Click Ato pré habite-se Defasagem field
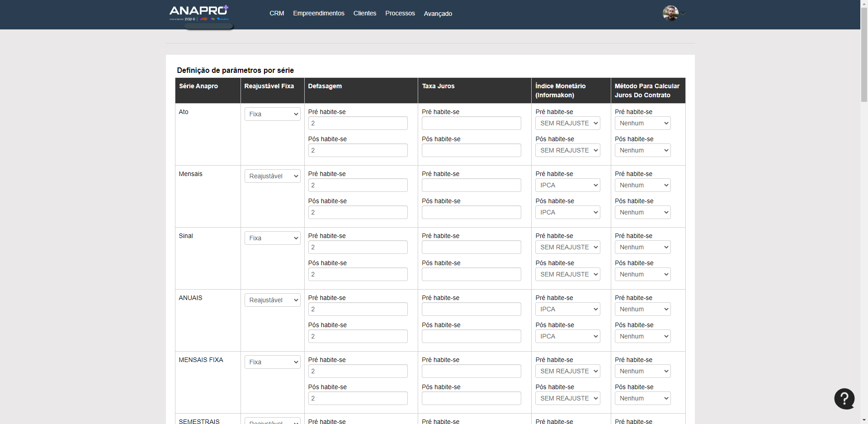This screenshot has height=424, width=868. tap(358, 123)
